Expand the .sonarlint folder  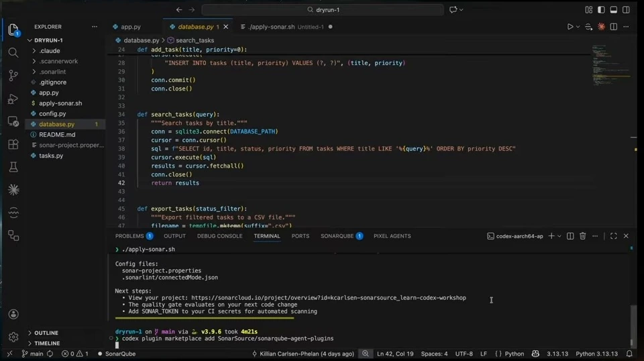click(x=52, y=71)
